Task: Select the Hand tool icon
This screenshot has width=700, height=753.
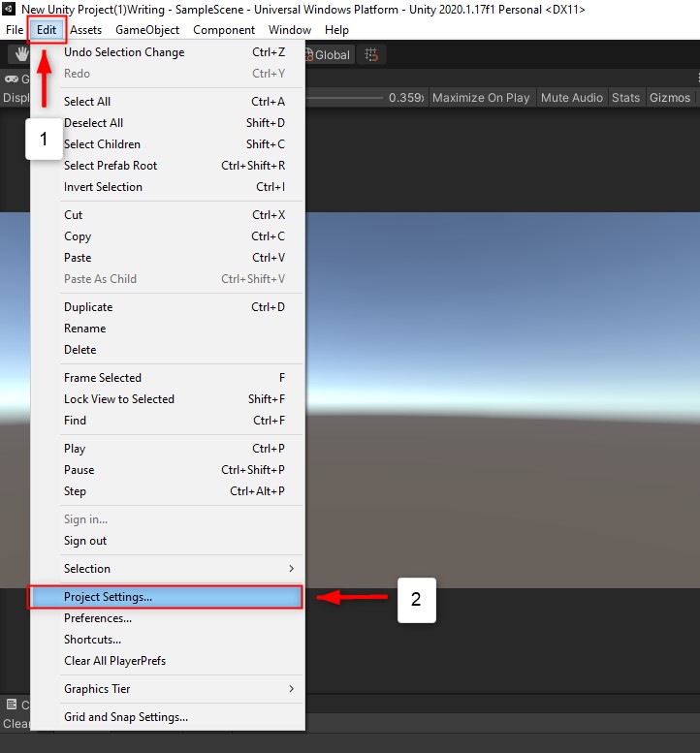Action: (20, 54)
